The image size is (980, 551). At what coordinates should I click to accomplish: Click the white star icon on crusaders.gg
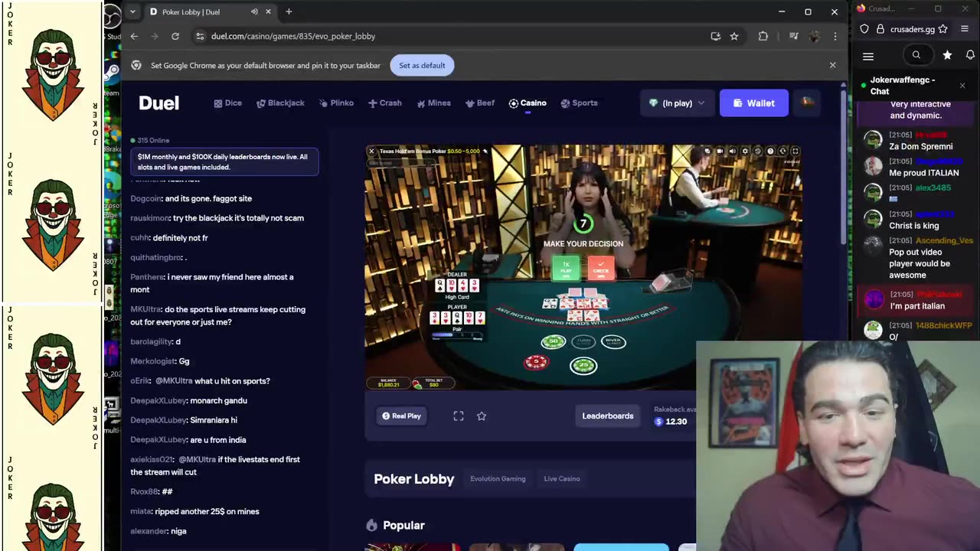click(x=947, y=55)
